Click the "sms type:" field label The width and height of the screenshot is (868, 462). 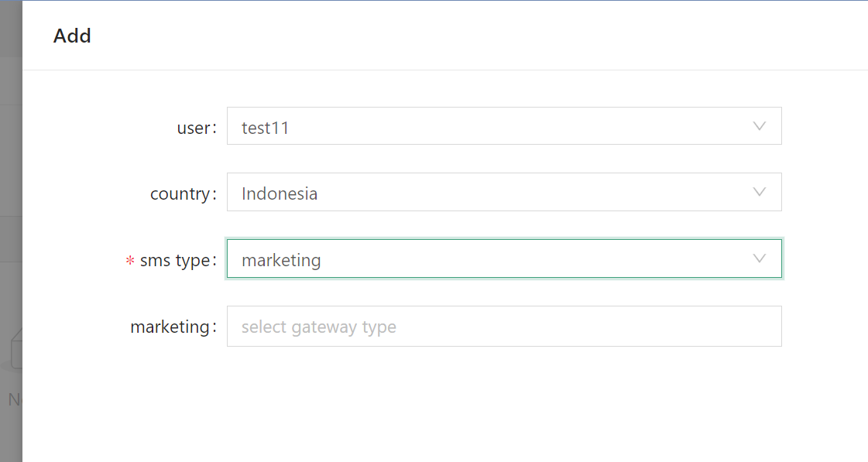(177, 261)
